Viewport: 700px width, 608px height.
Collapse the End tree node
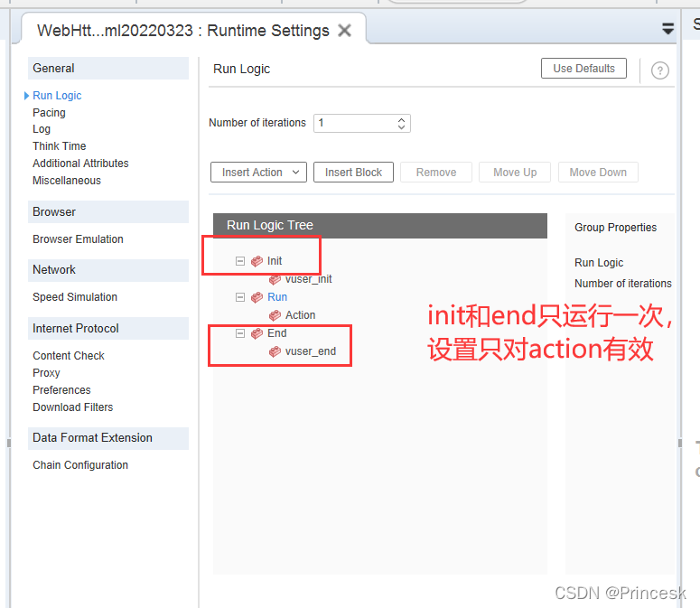[x=240, y=333]
